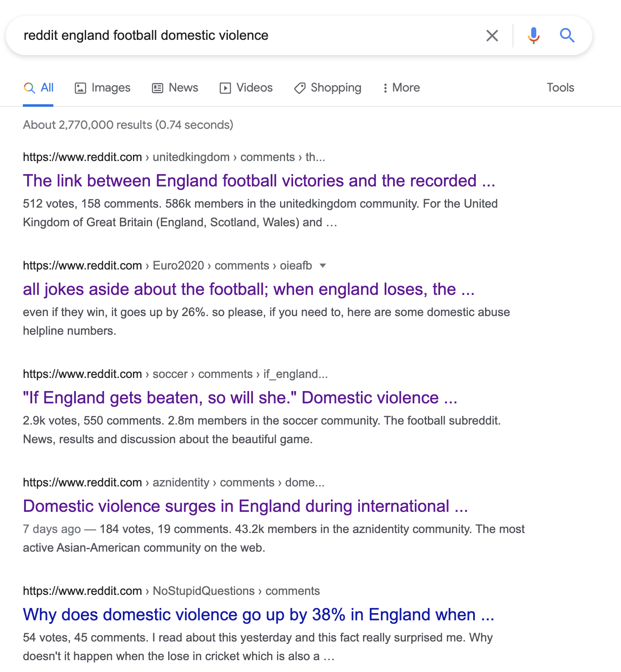
Task: Select the All results tab
Action: [x=39, y=88]
